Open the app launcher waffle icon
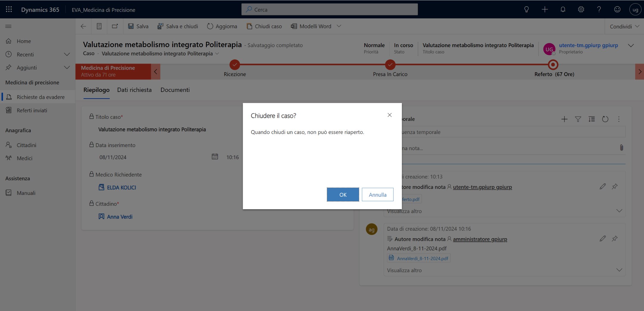The height and width of the screenshot is (311, 644). pos(9,10)
